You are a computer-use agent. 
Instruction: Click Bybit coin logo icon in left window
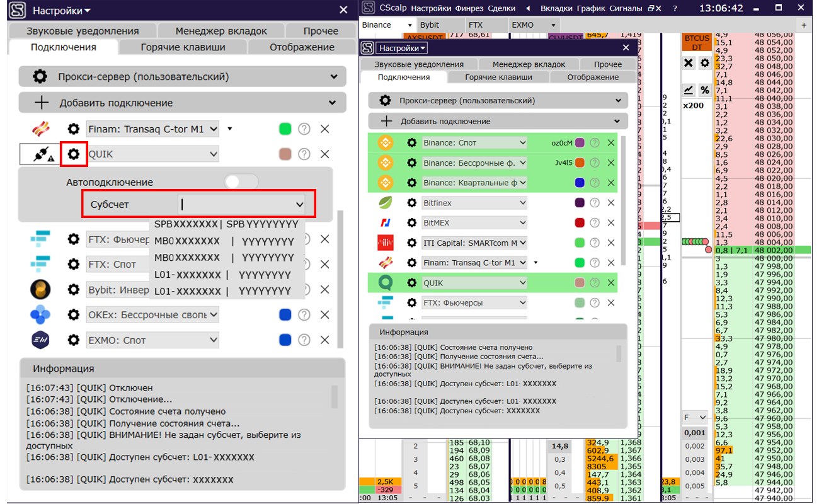40,289
